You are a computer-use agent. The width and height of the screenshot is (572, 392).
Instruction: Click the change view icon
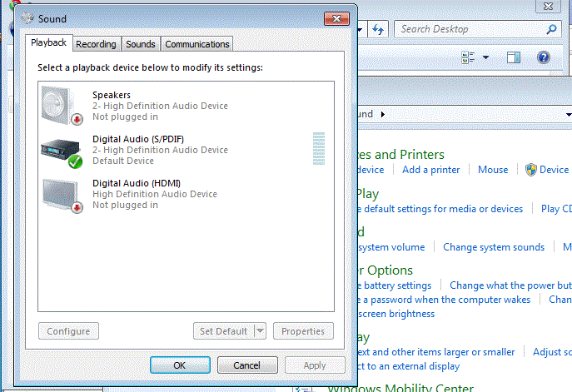point(468,57)
